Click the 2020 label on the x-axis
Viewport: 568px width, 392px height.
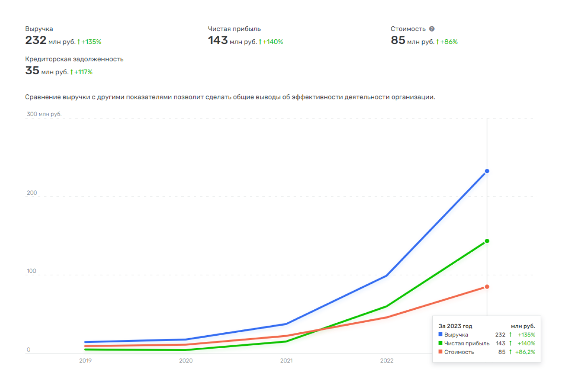click(186, 361)
